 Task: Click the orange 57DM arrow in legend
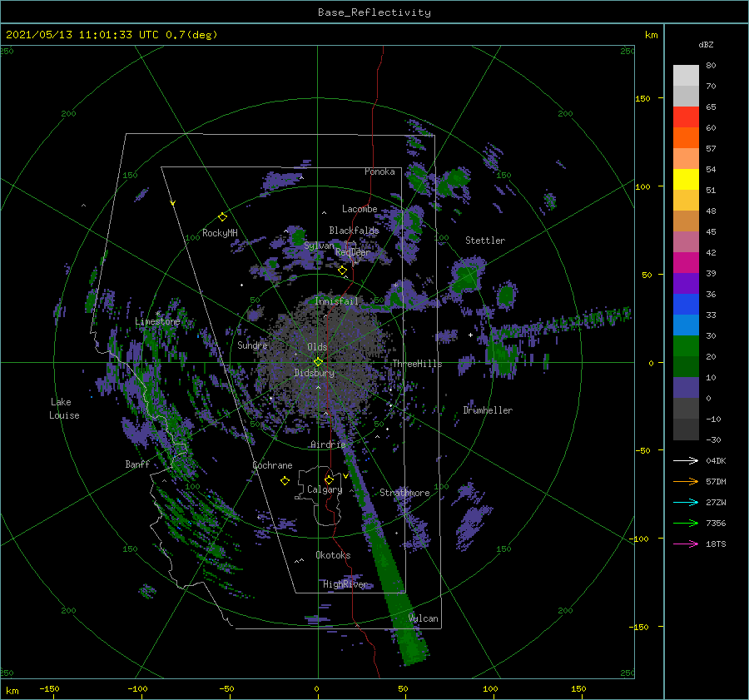686,482
